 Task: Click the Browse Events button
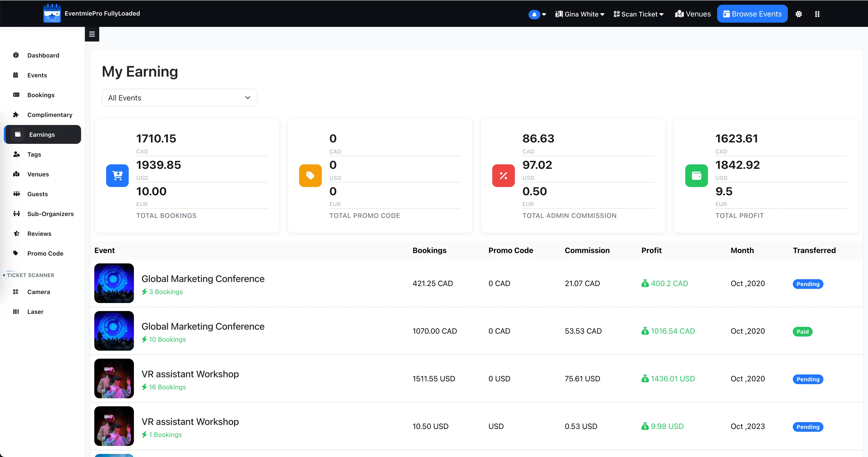click(752, 14)
